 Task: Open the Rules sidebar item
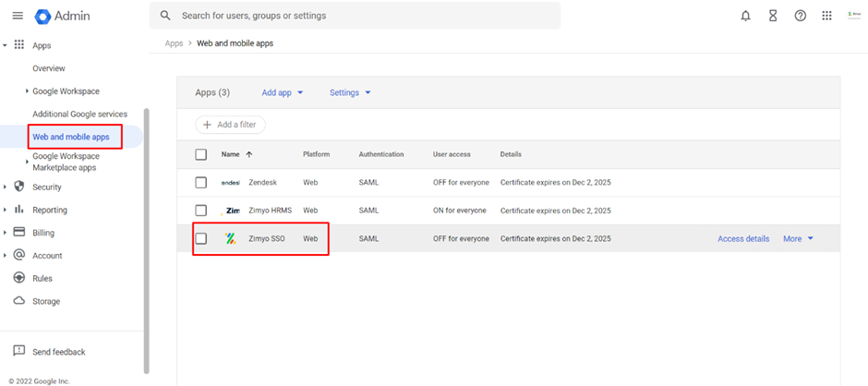pos(42,278)
